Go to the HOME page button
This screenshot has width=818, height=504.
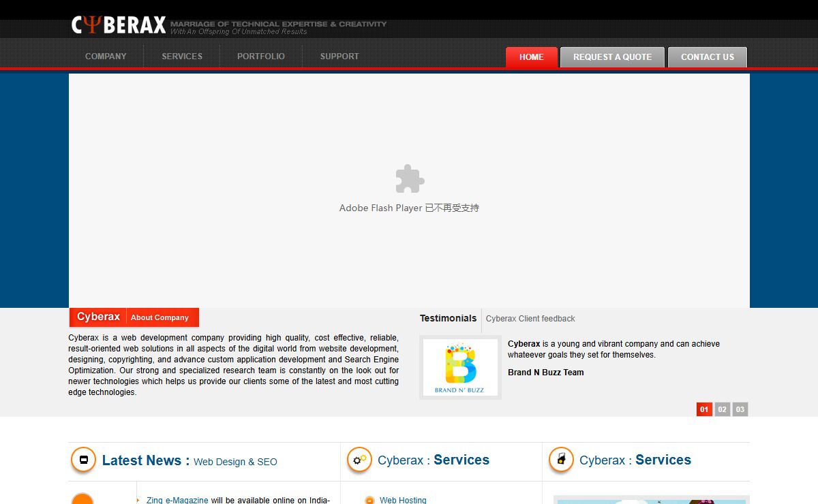(x=532, y=57)
